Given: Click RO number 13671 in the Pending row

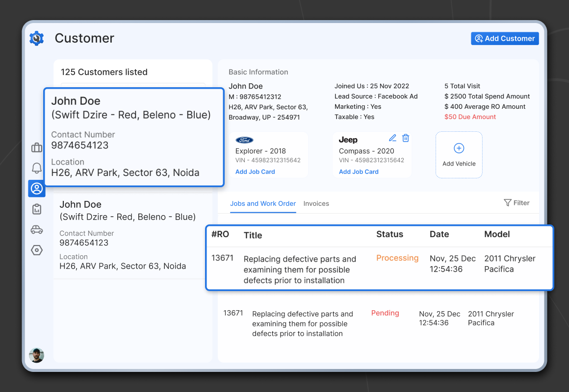Looking at the screenshot, I should coord(233,313).
